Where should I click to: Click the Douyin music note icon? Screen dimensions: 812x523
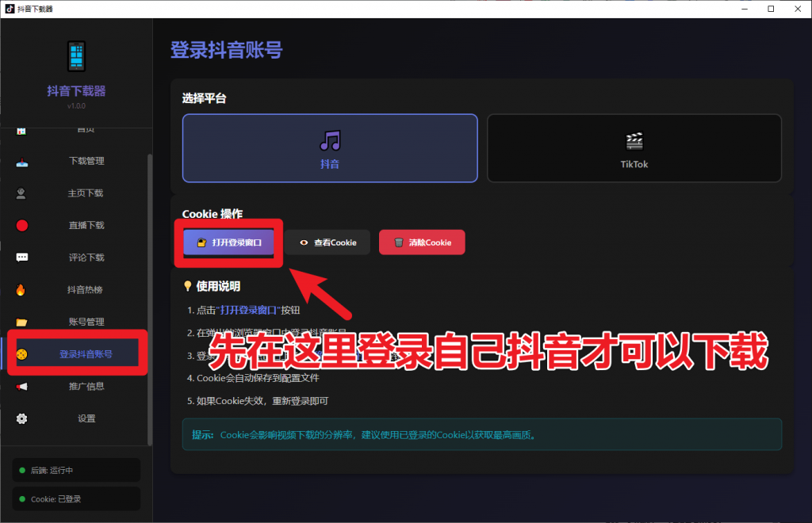pos(330,140)
